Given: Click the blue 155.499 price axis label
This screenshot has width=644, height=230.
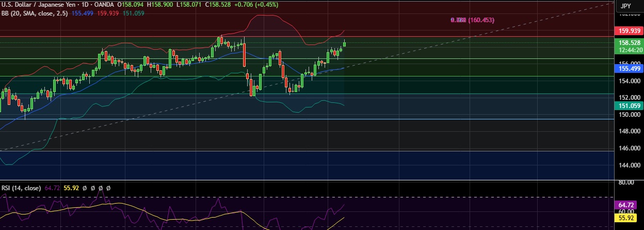Looking at the screenshot, I should click(630, 68).
